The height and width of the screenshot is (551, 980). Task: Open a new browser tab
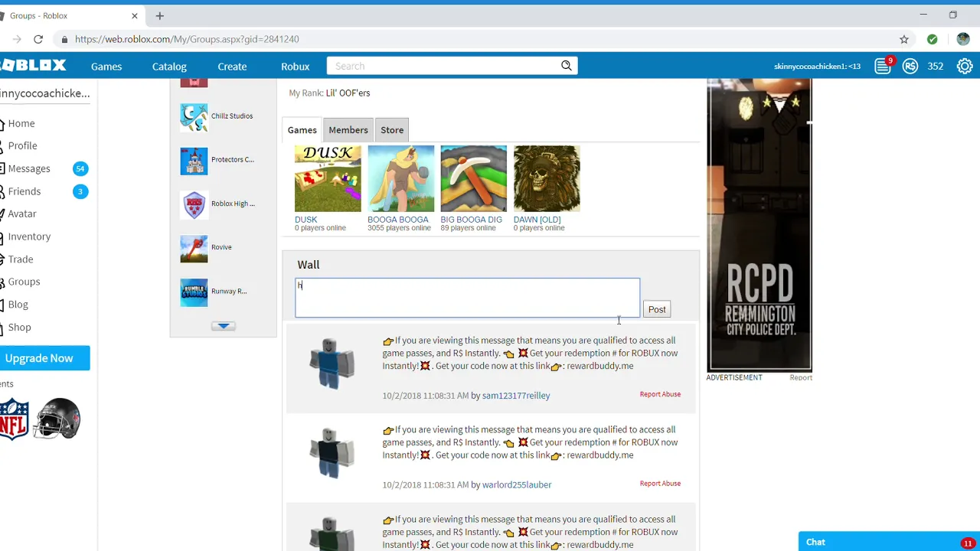pyautogui.click(x=160, y=15)
